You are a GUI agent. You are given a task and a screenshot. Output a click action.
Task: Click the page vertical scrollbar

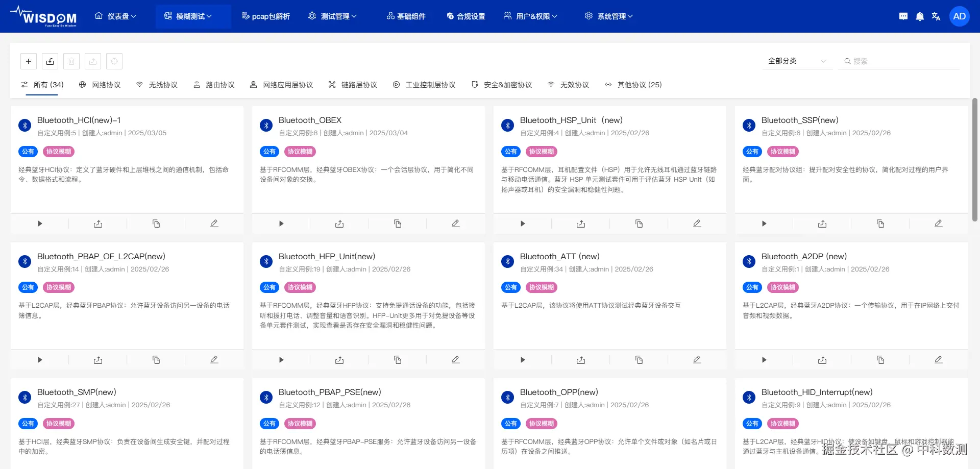pyautogui.click(x=975, y=159)
